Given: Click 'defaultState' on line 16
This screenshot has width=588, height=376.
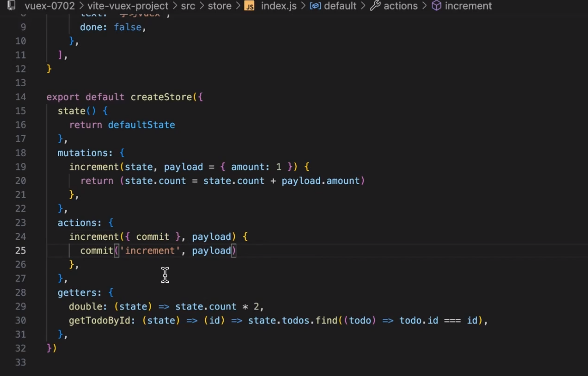Looking at the screenshot, I should [142, 124].
